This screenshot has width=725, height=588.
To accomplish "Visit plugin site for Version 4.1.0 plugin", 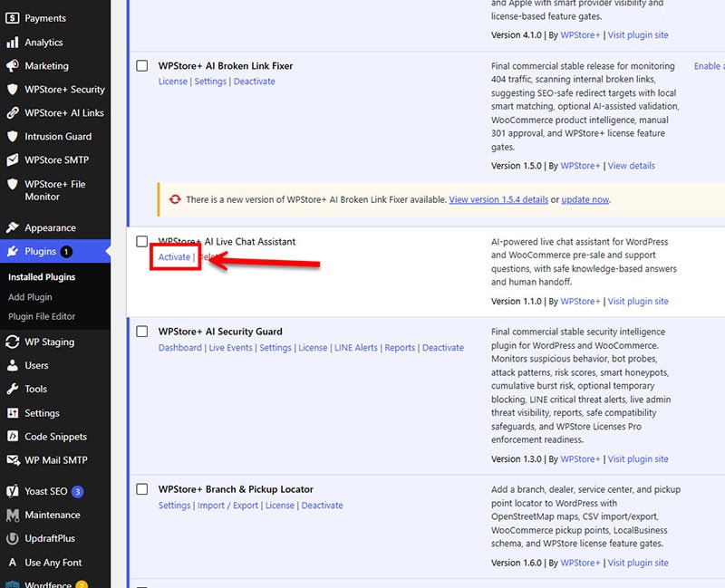I will click(x=638, y=35).
